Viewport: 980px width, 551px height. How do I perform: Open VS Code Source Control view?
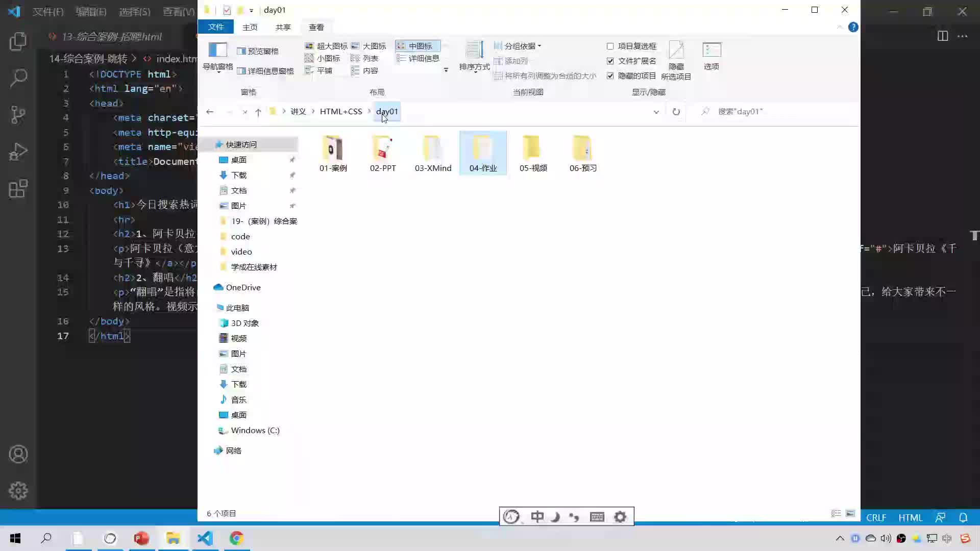18,115
